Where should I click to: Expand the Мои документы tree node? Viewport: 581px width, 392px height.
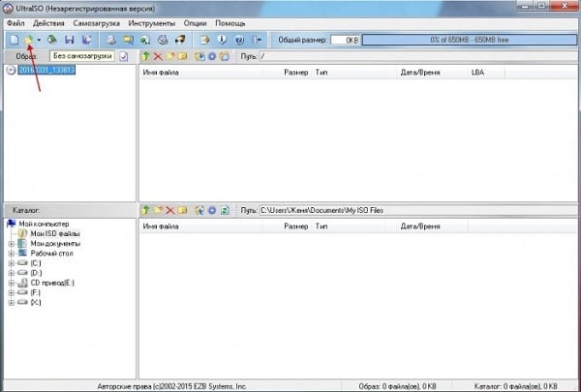(x=12, y=244)
